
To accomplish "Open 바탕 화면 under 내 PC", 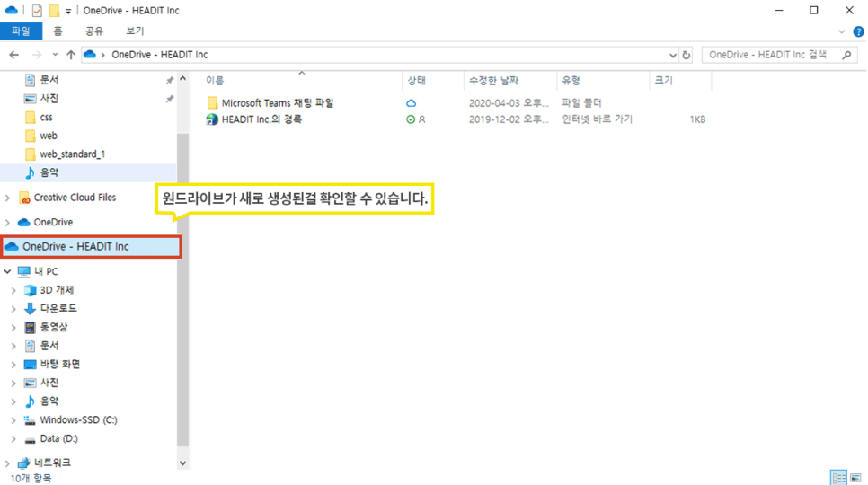I will tap(59, 365).
